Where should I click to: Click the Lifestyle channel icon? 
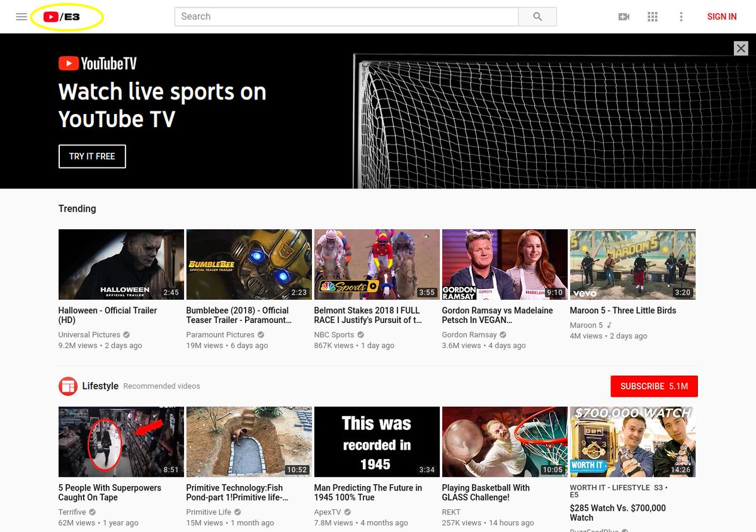[x=67, y=386]
